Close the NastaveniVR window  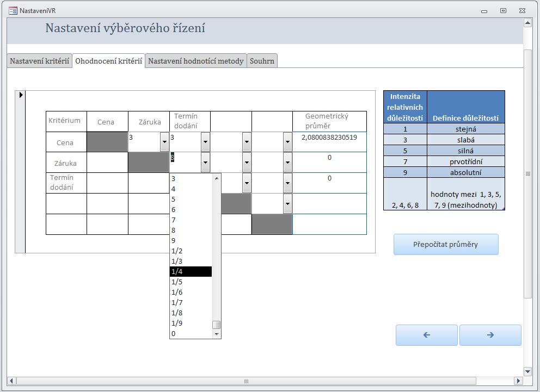[522, 11]
